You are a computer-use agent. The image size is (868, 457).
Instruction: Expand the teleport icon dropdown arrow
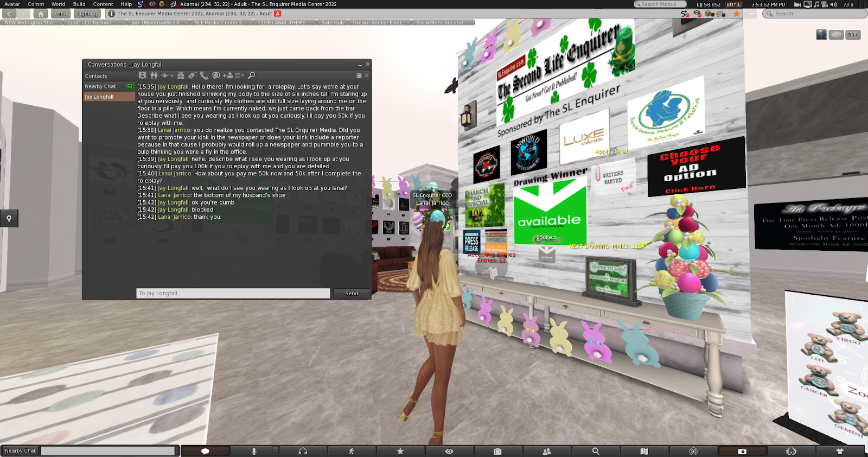[x=171, y=76]
